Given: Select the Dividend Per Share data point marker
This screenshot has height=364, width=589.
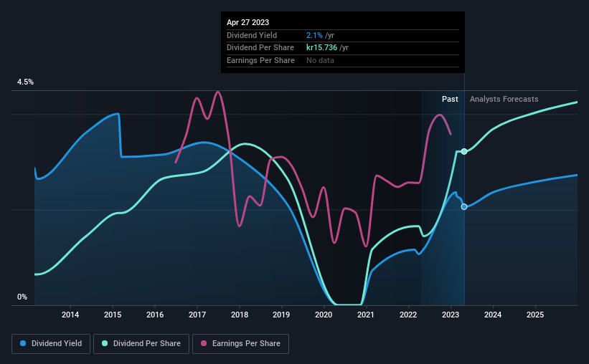Looking at the screenshot, I should (464, 151).
